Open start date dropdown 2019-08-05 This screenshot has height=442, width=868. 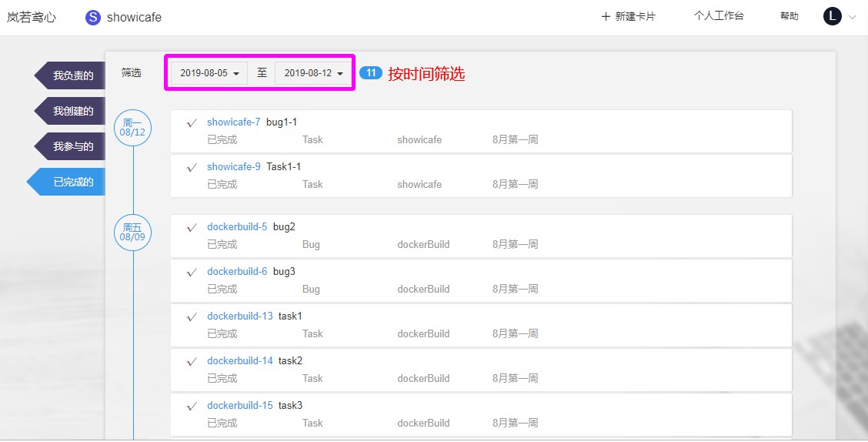(209, 73)
